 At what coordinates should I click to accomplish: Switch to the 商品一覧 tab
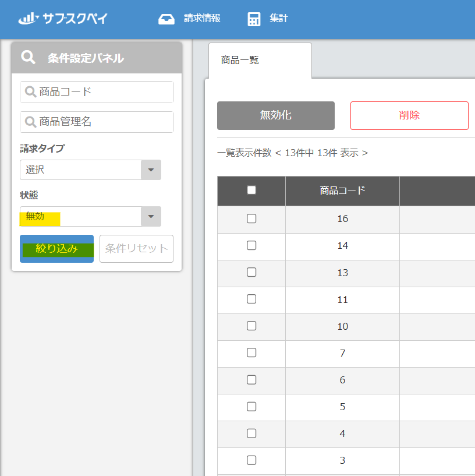coord(239,60)
